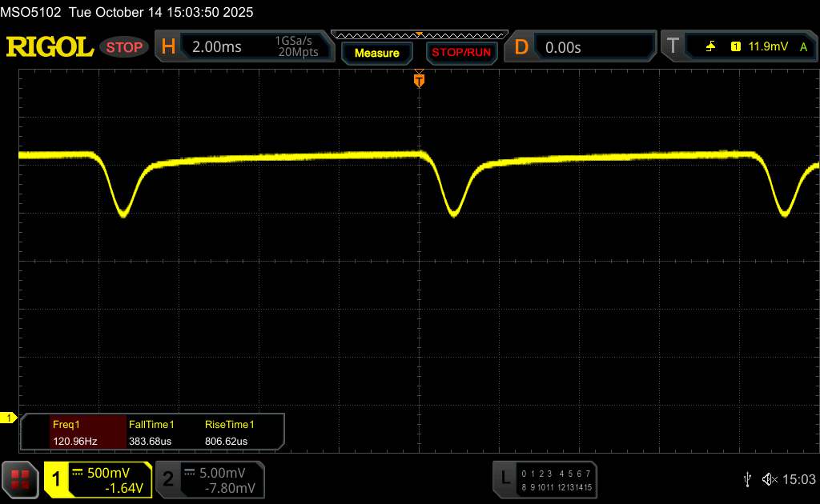Click the USB connection status icon

click(x=748, y=478)
